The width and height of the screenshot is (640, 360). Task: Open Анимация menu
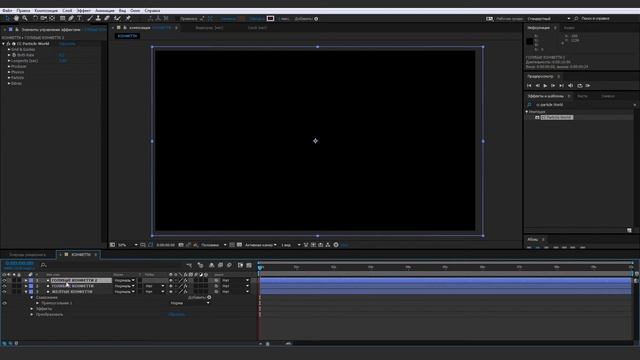[105, 11]
